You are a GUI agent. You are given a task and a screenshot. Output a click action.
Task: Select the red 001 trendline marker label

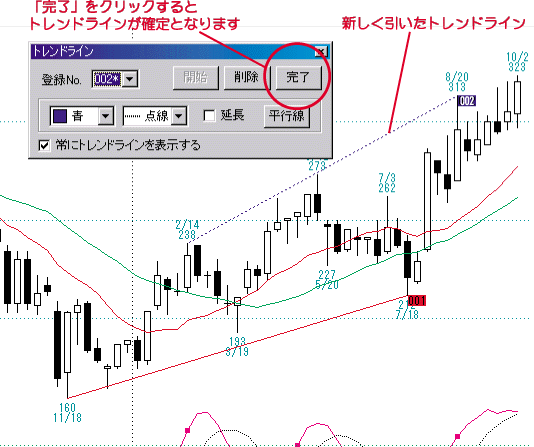click(417, 301)
